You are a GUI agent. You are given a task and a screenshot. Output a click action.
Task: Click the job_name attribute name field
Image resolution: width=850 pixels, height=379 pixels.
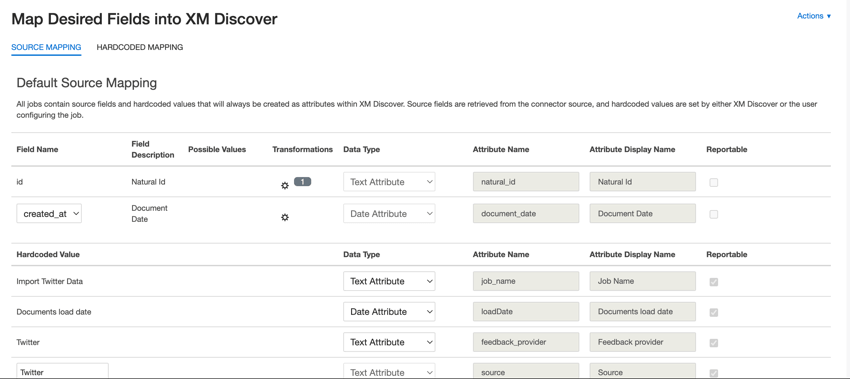(x=526, y=281)
